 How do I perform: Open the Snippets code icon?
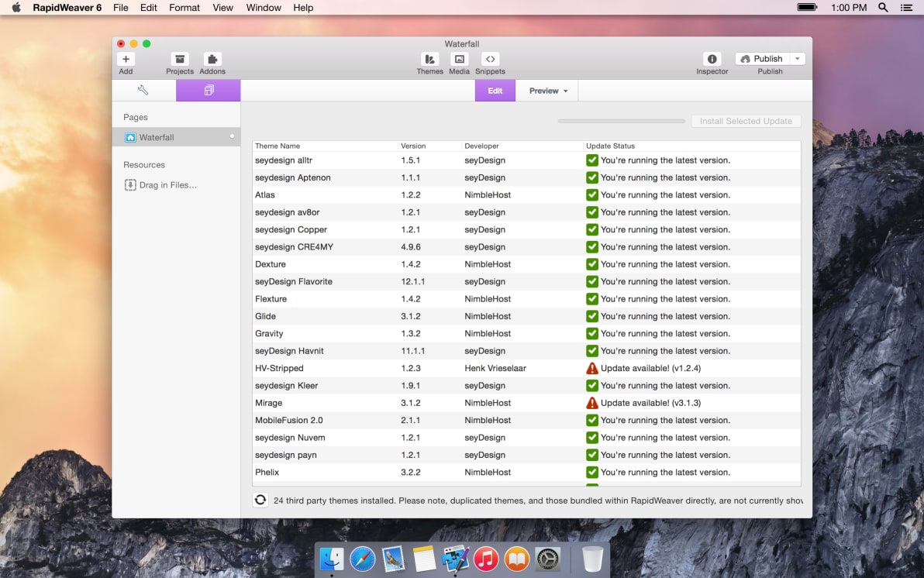490,59
